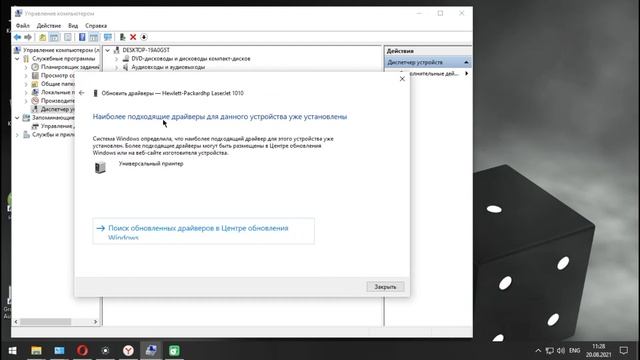Click the Forward arrow in Computer Management toolbar
The image size is (640, 360).
28,37
